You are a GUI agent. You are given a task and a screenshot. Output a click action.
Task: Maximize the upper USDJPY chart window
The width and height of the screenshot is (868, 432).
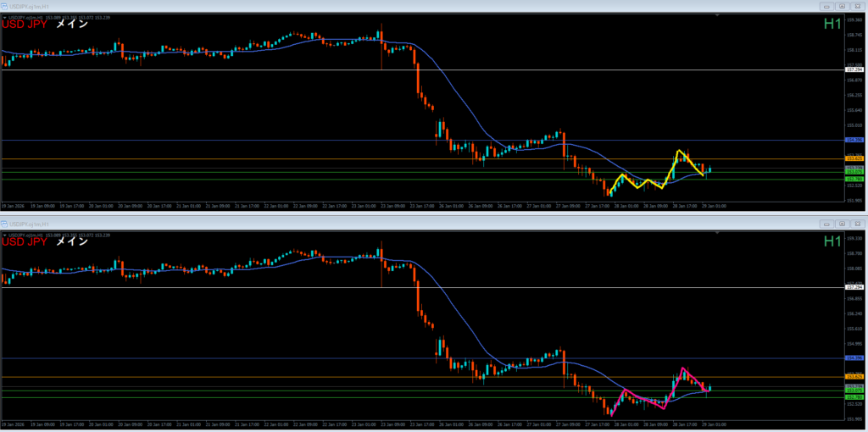point(843,7)
